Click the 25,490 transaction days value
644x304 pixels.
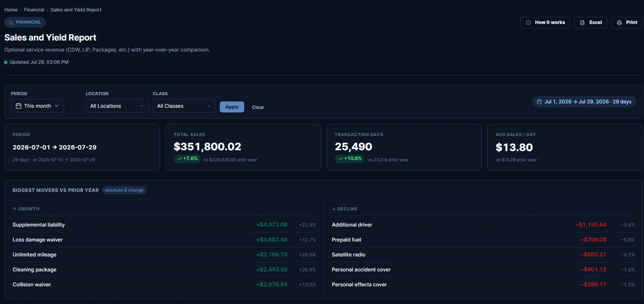(353, 147)
